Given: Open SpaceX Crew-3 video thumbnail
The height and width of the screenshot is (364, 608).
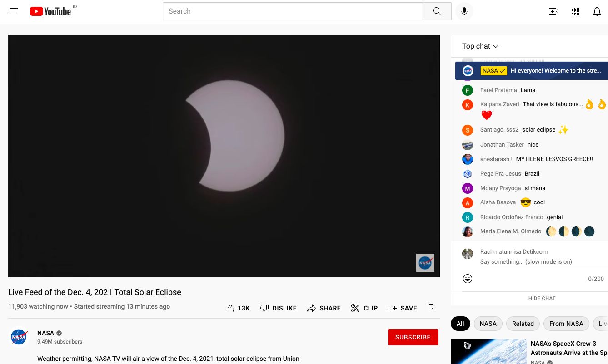Looking at the screenshot, I should click(489, 352).
